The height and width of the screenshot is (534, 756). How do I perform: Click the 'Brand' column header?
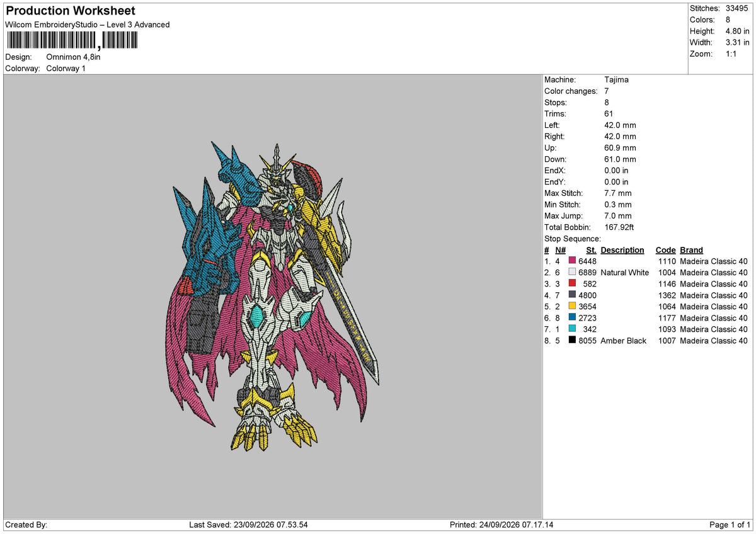pos(691,250)
